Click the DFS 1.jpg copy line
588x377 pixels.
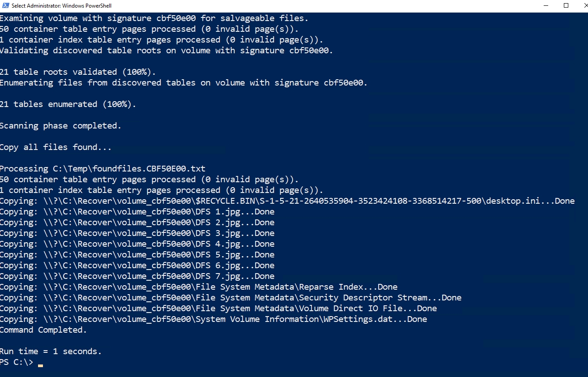[137, 212]
